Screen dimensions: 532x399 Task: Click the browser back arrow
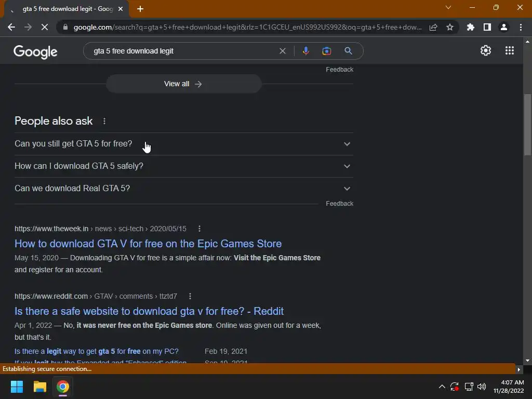tap(11, 27)
